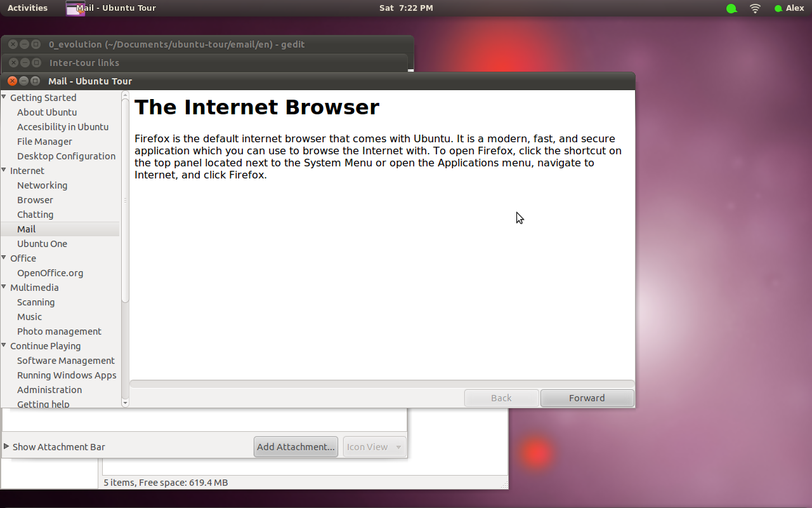This screenshot has width=812, height=508.
Task: Collapse the Continue Playing section
Action: click(4, 345)
